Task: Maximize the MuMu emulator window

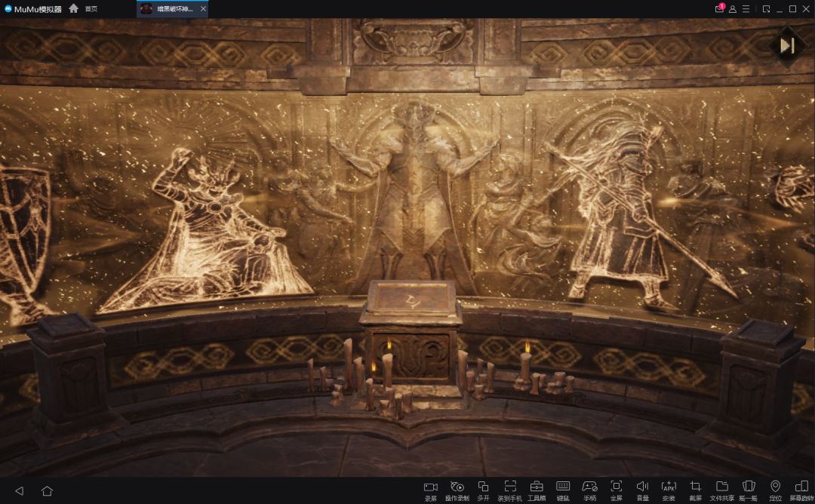Action: coord(792,9)
